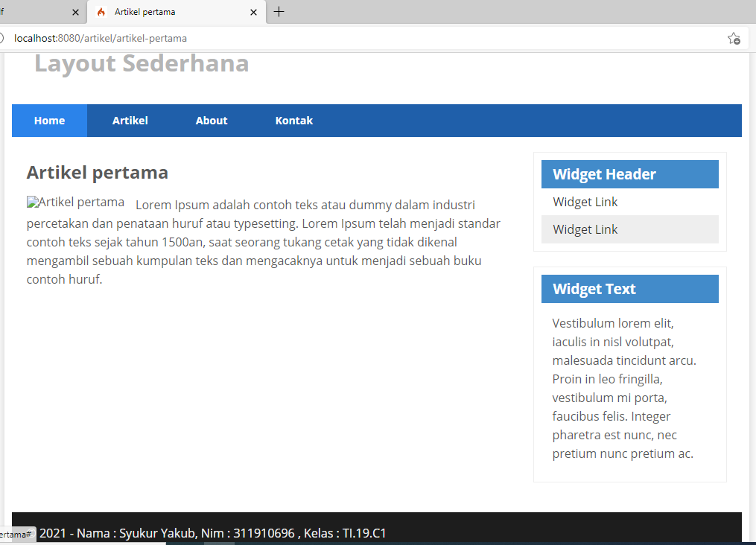Click the highlighted second Widget Link
The width and height of the screenshot is (756, 545).
(x=585, y=229)
